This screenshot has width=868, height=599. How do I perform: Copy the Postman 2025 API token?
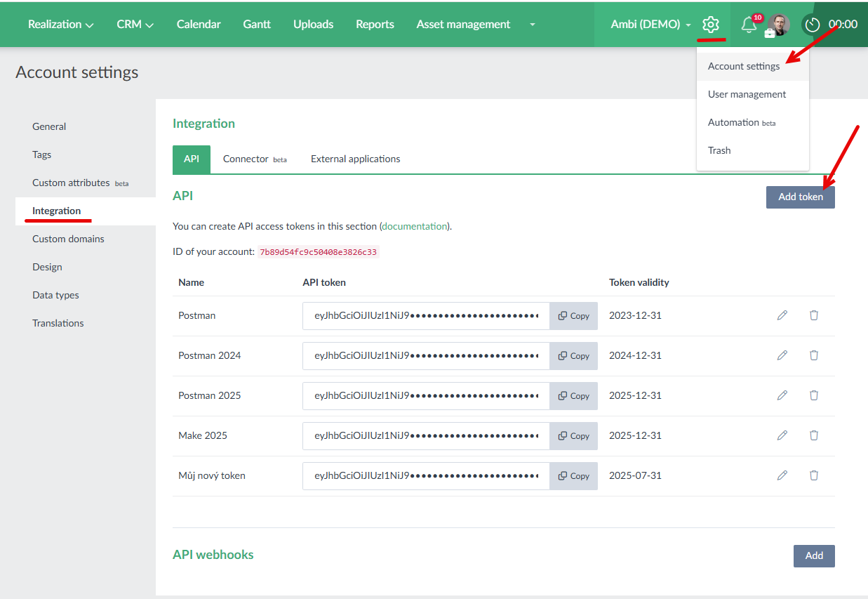click(x=573, y=396)
